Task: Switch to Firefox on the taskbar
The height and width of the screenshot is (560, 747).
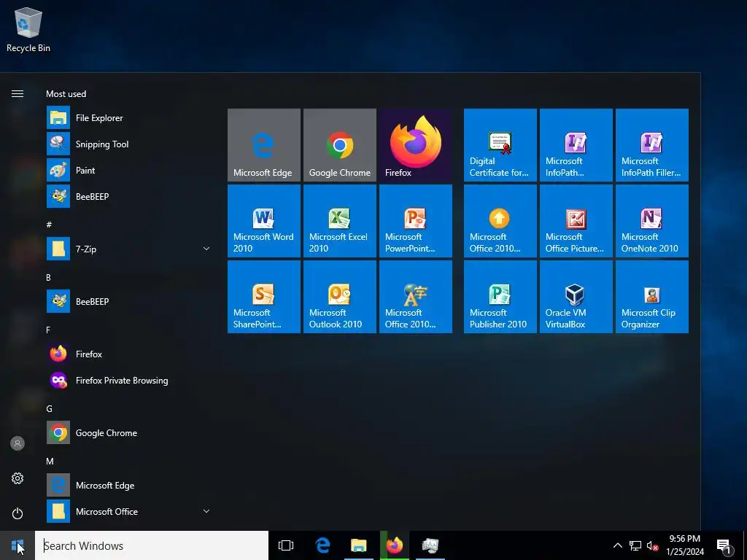Action: tap(395, 545)
